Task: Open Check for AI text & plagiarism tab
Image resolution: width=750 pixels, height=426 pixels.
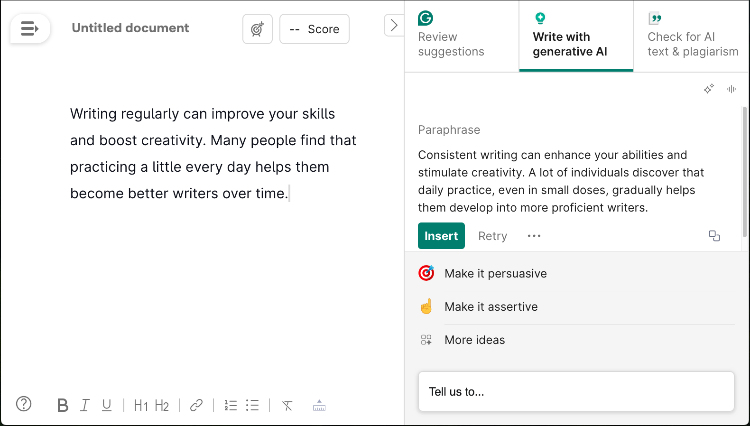Action: [x=691, y=36]
